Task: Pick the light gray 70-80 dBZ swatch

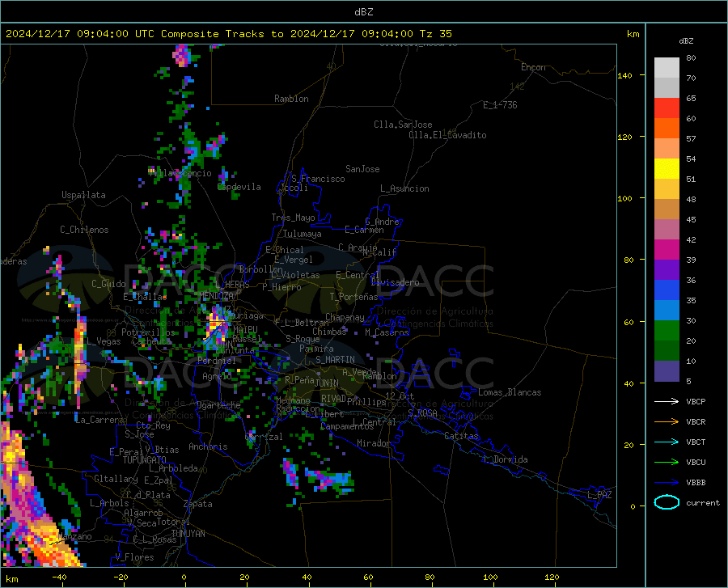Action: pyautogui.click(x=667, y=68)
